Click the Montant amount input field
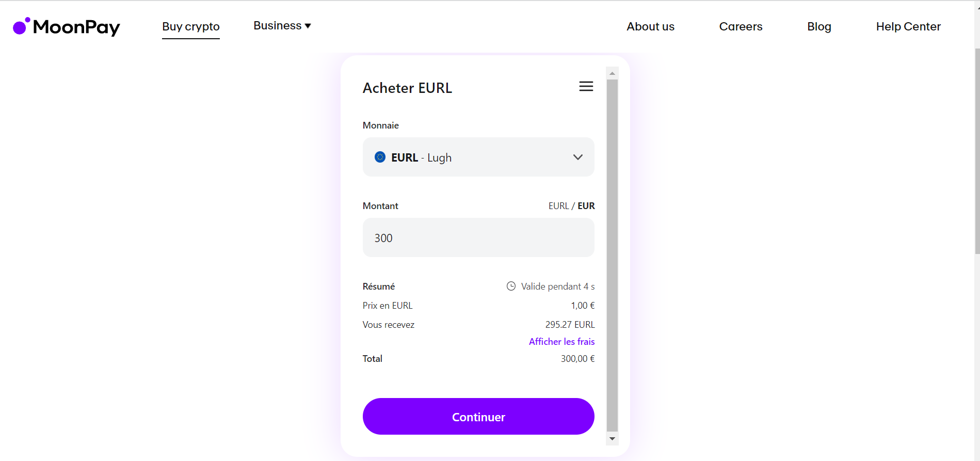The image size is (980, 461). (478, 237)
